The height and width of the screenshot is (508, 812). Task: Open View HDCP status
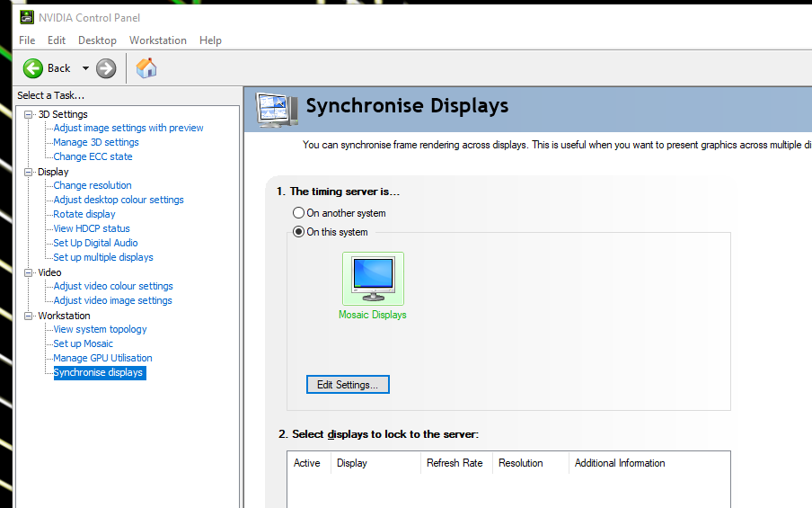tap(92, 228)
